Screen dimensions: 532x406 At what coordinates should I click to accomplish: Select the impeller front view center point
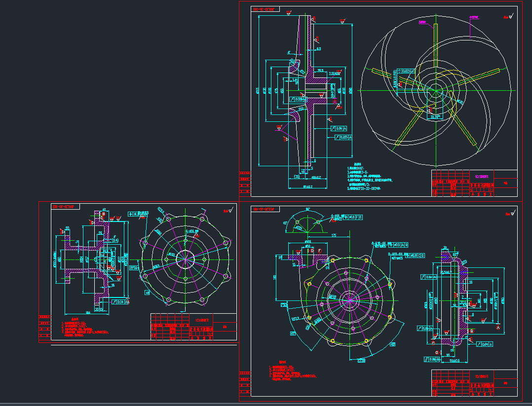click(435, 90)
